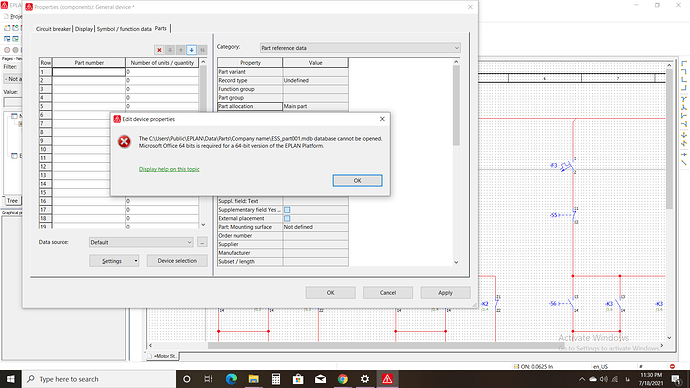690x388 pixels.
Task: Click the Device selection button
Action: pos(177,261)
